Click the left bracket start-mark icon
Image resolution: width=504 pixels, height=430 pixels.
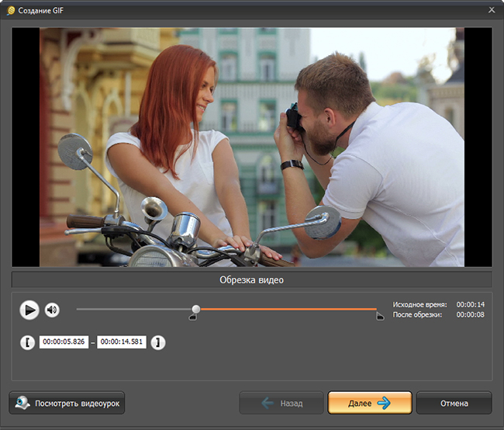point(28,342)
